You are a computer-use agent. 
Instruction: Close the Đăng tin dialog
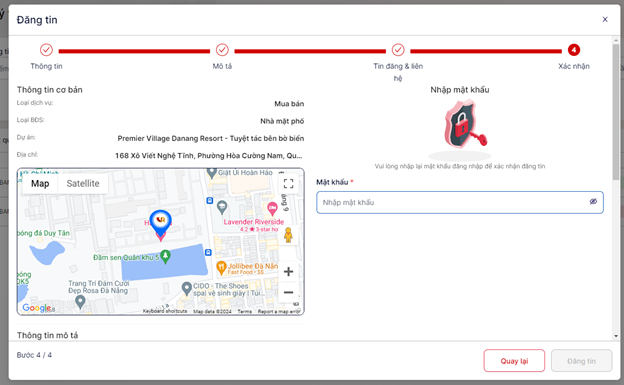tap(605, 19)
